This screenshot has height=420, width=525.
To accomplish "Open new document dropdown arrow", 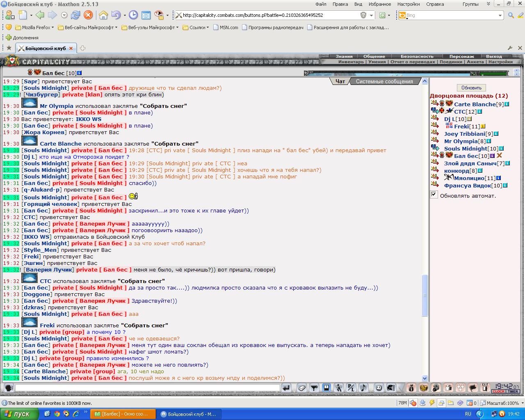I will tap(30, 16).
